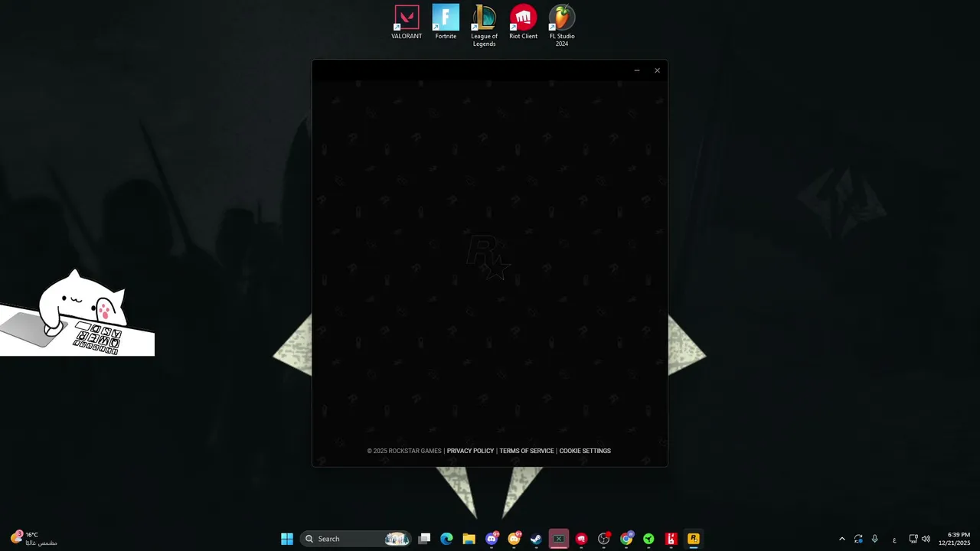Image resolution: width=980 pixels, height=551 pixels.
Task: Switch to Rockstar Games Launcher in the taskbar
Action: click(694, 539)
